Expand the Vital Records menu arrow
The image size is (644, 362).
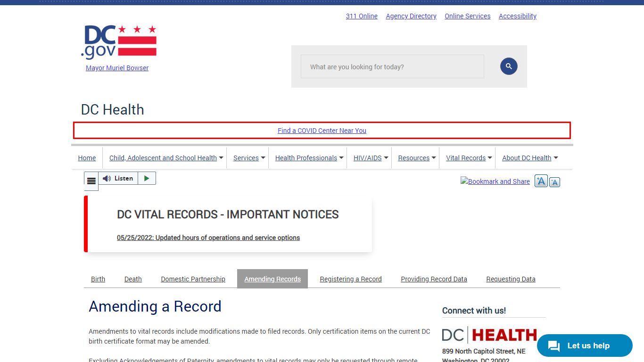490,158
